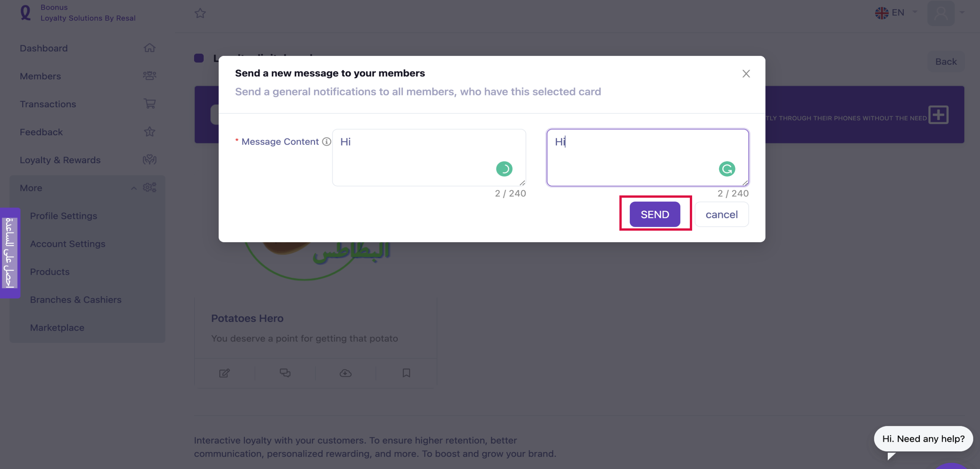Screen dimensions: 980x469
Task: Click the cancel link in the dialog
Action: click(x=721, y=214)
